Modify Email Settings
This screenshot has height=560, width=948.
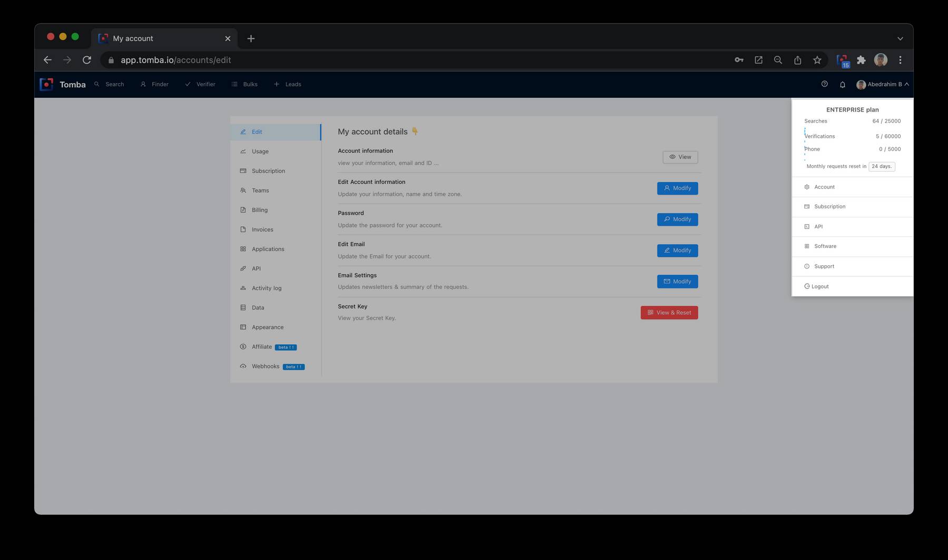[677, 282]
